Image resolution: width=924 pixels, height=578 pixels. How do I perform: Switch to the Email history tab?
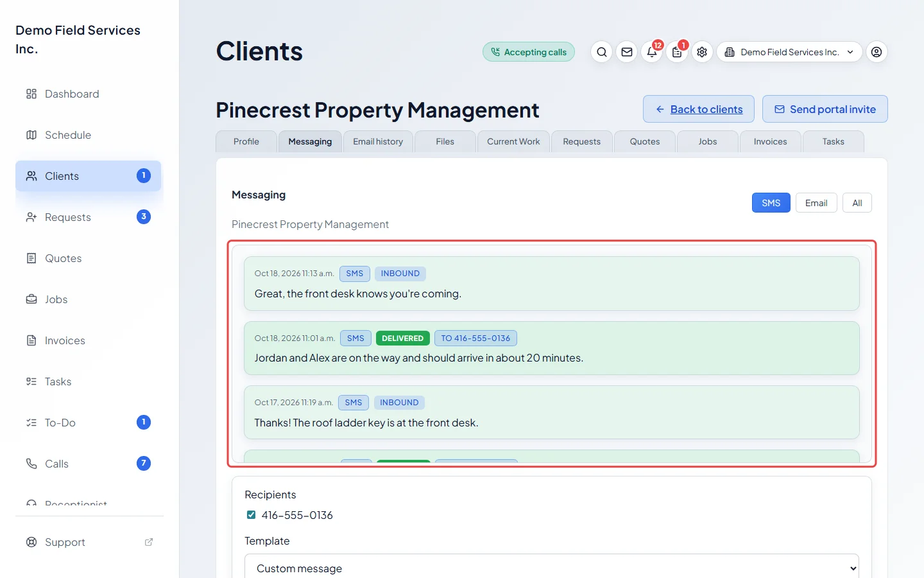click(x=378, y=141)
